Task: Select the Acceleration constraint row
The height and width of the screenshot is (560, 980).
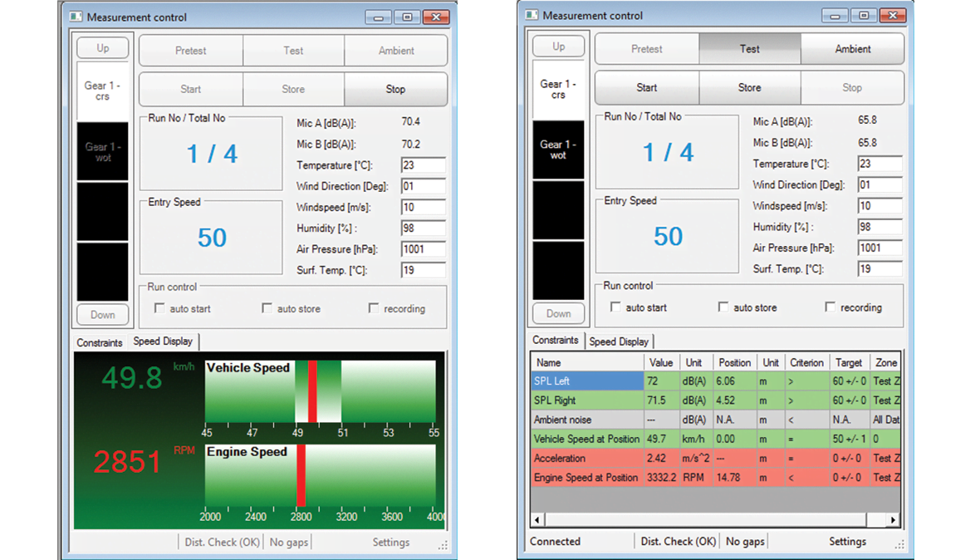Action: (716, 458)
